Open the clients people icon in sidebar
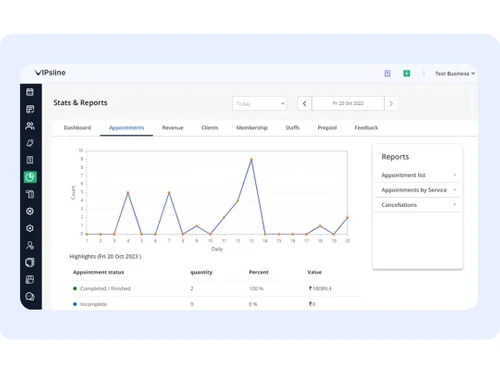Image resolution: width=500 pixels, height=375 pixels. tap(30, 126)
